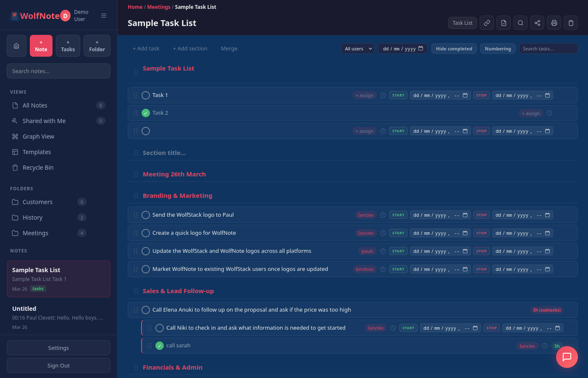The height and width of the screenshot is (378, 588).
Task: Open All Notes view
Action: pyautogui.click(x=58, y=105)
